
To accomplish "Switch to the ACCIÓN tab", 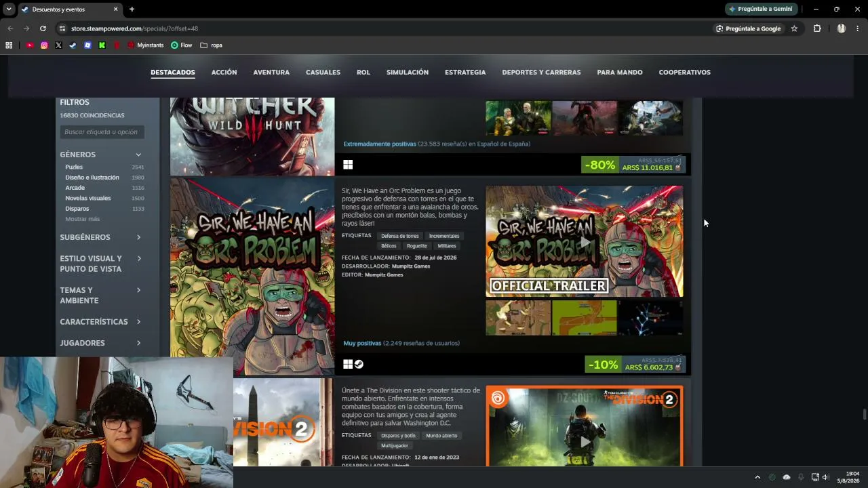I will tap(224, 73).
